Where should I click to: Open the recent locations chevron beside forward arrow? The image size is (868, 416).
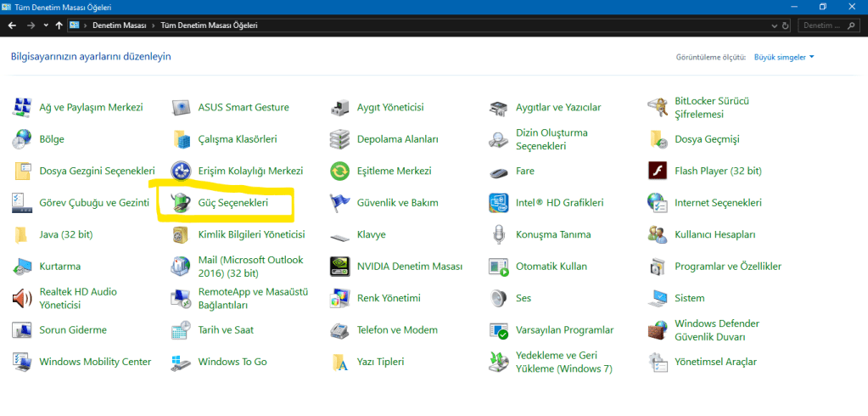point(45,25)
